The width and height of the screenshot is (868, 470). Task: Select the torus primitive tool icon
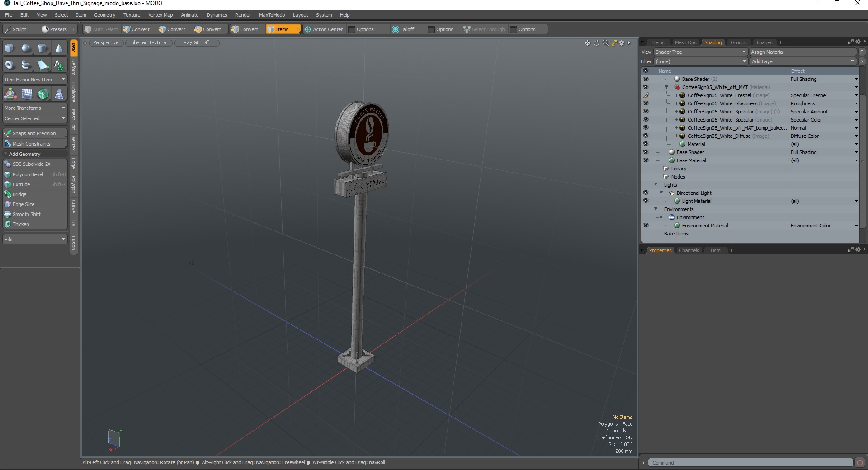click(x=9, y=65)
